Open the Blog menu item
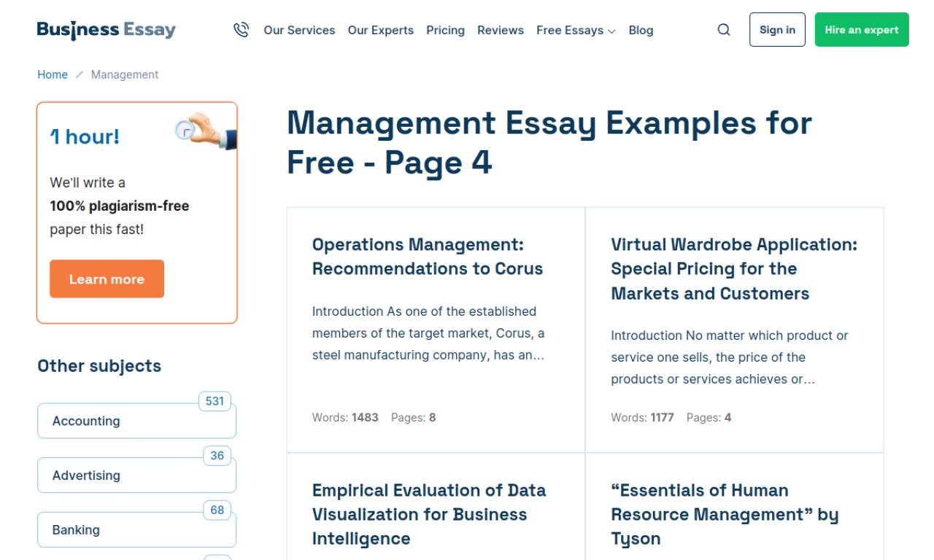 coord(641,30)
